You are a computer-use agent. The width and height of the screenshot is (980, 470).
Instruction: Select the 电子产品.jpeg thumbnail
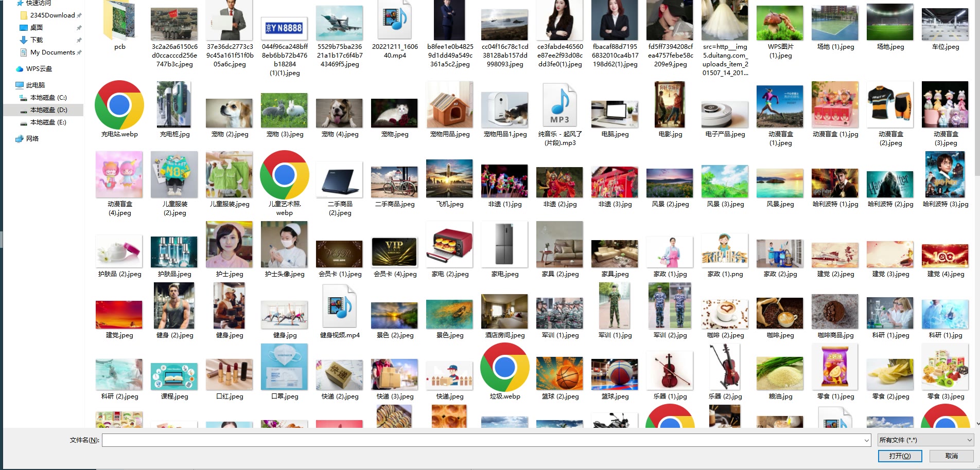tap(725, 115)
